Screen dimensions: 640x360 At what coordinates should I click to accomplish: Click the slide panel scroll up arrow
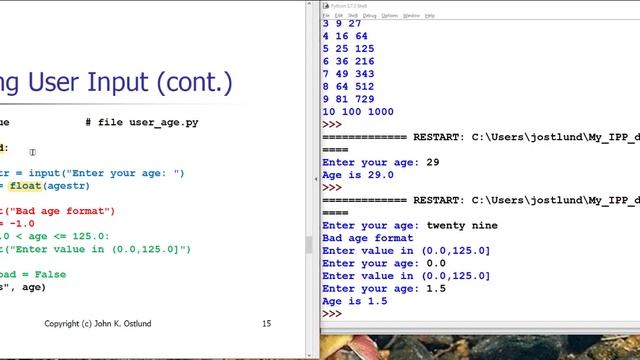(x=309, y=4)
